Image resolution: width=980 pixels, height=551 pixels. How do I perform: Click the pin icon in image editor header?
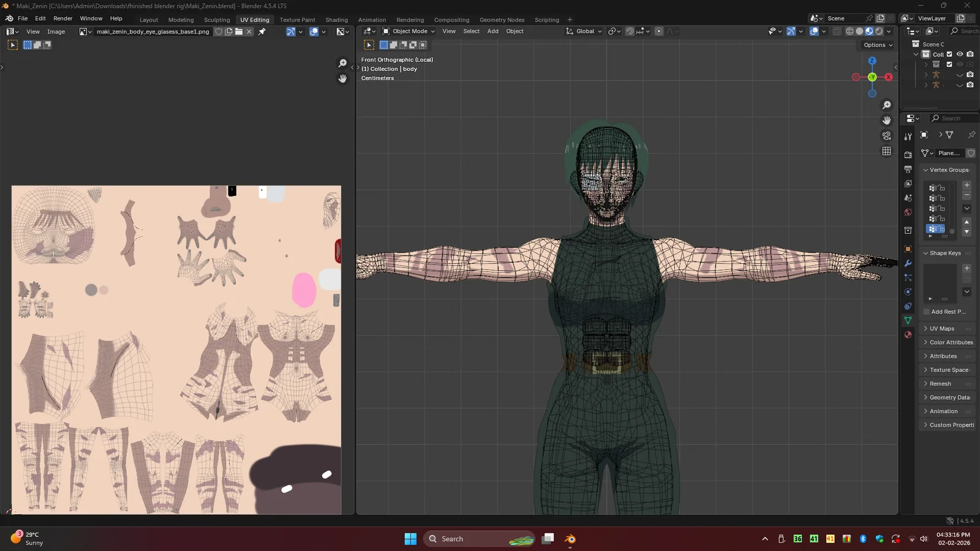tap(262, 32)
